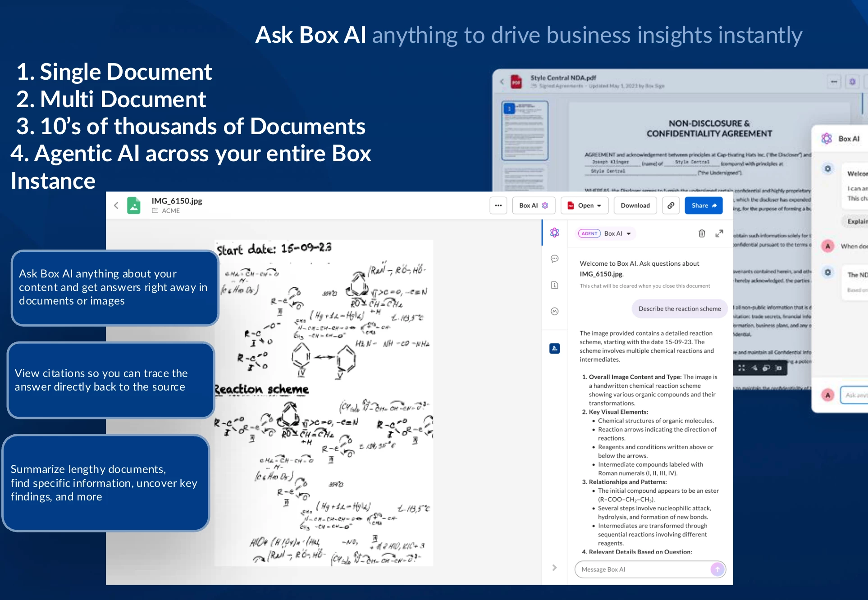
Task: Type in the Message Box AI field
Action: pyautogui.click(x=642, y=569)
